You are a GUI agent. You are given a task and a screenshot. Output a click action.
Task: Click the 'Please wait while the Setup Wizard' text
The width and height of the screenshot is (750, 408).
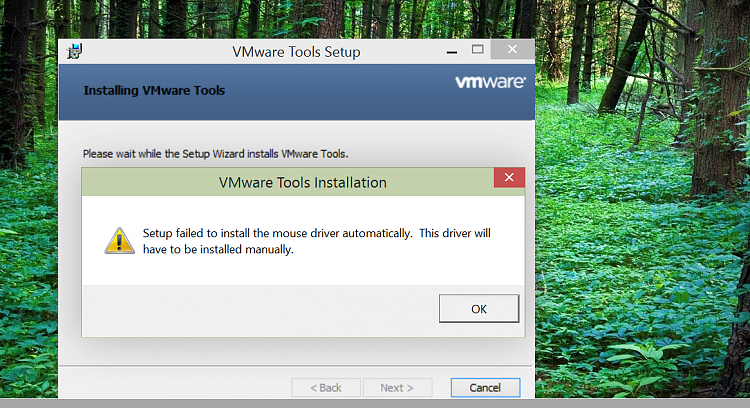click(x=215, y=154)
